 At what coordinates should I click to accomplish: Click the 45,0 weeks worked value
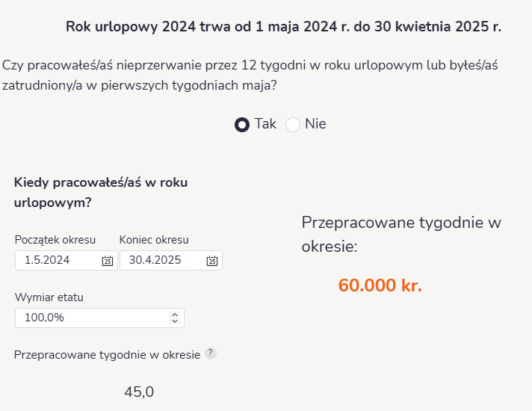pos(139,392)
